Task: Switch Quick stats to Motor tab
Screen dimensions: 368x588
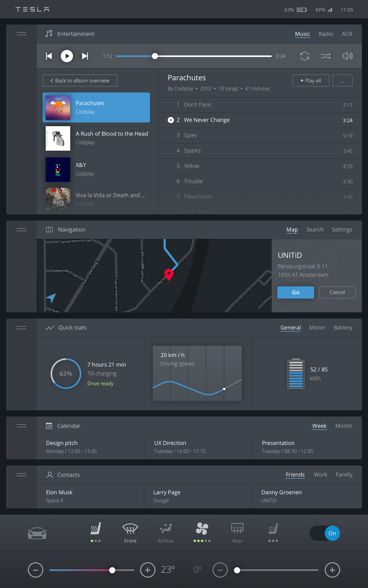Action: pyautogui.click(x=317, y=328)
